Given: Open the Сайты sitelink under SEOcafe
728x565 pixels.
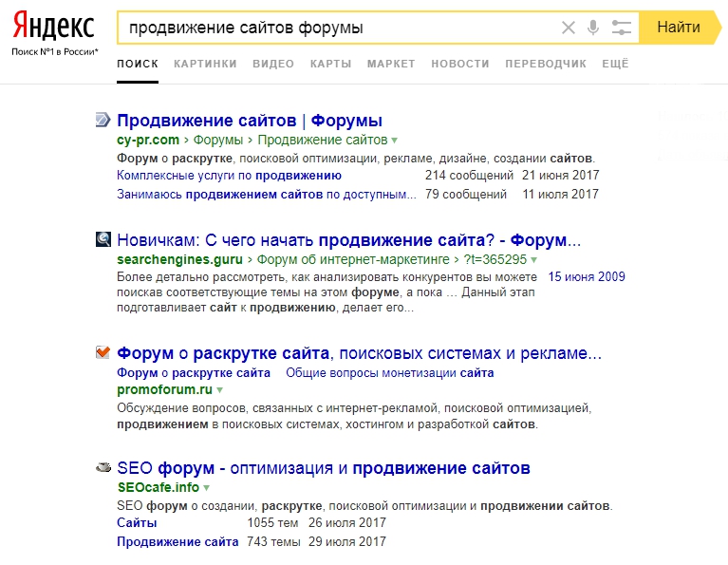Looking at the screenshot, I should pos(137,523).
